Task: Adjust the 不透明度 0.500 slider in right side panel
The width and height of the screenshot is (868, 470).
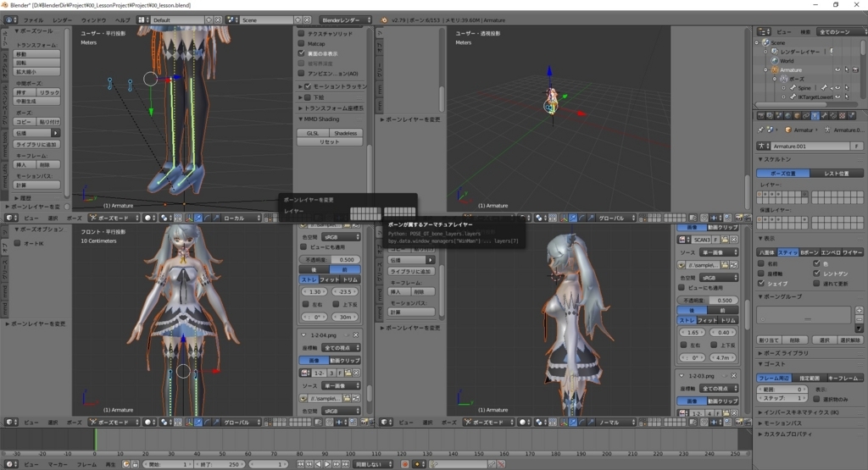Action: pos(708,301)
